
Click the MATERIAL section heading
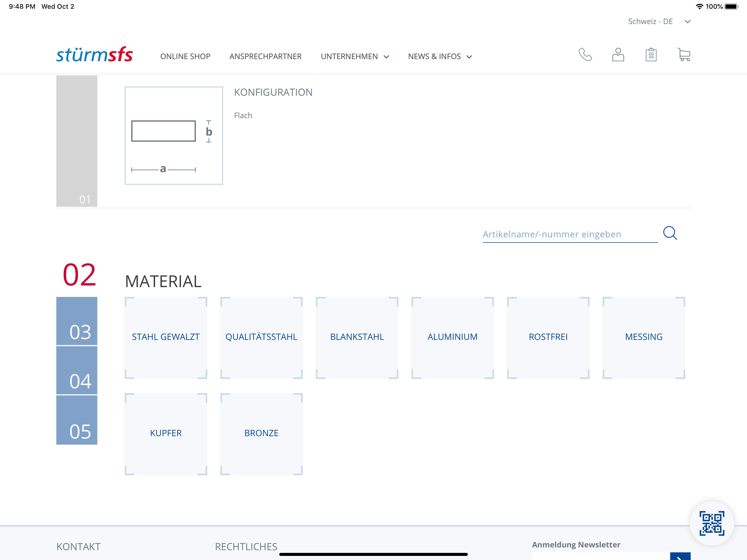[x=163, y=281]
